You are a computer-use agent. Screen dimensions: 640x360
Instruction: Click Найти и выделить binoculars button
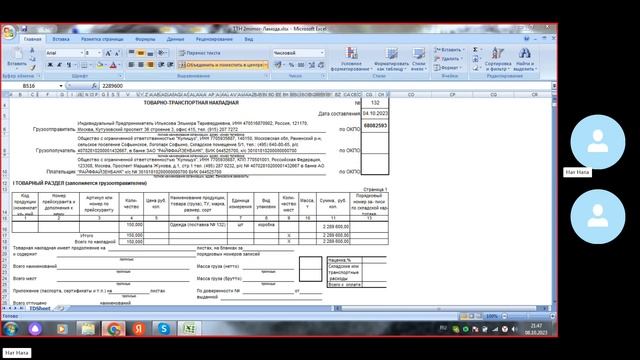[x=524, y=59]
